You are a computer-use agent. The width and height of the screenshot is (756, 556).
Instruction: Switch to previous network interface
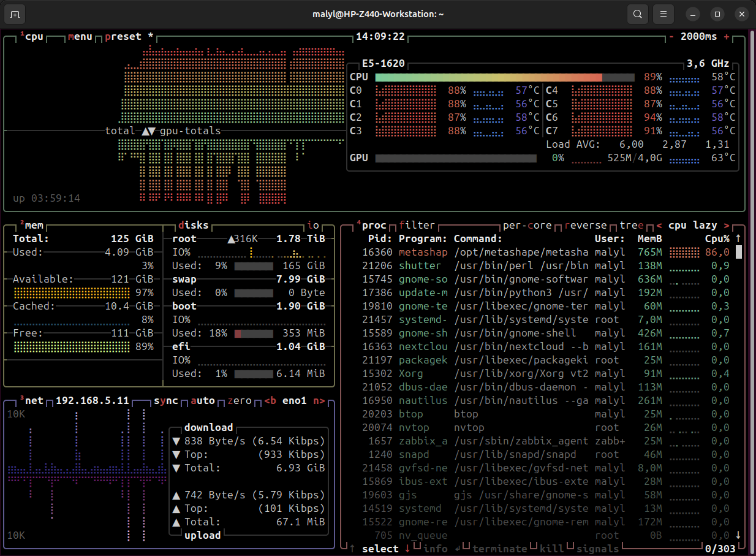tap(270, 401)
